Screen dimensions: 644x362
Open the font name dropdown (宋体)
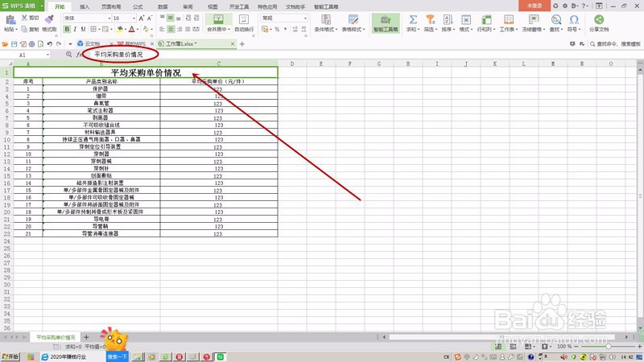(x=109, y=18)
